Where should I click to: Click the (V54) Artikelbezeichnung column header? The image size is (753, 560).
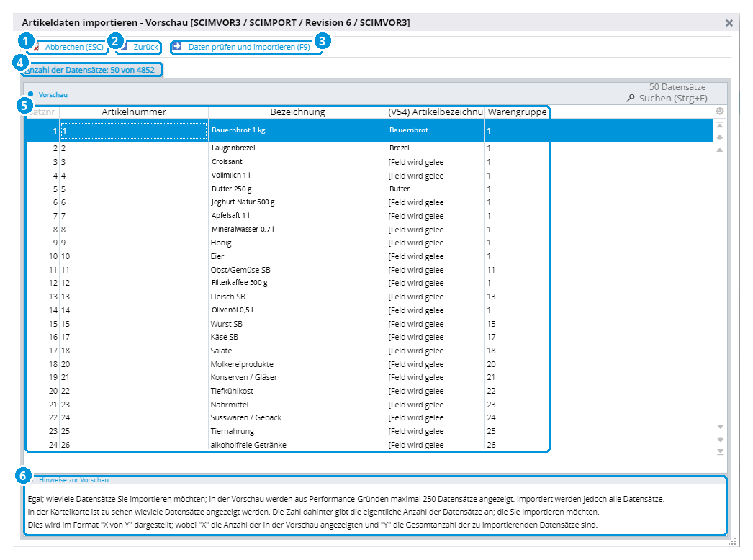point(436,112)
